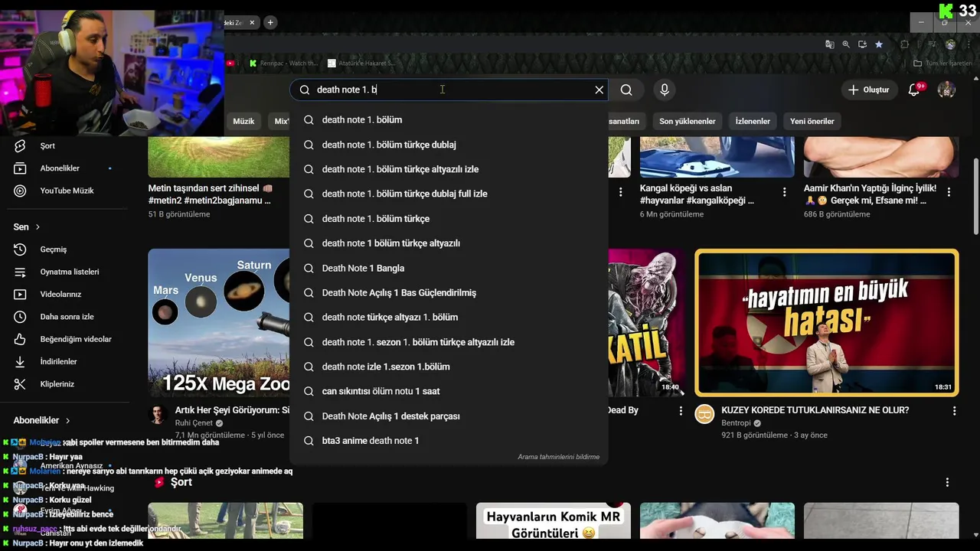
Task: Open the account avatar menu
Action: tap(946, 90)
